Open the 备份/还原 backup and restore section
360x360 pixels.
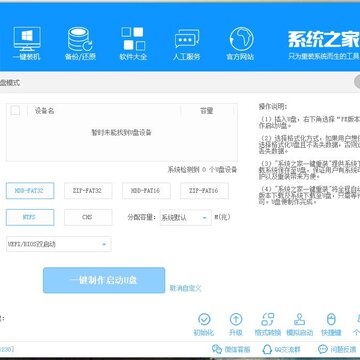80,44
